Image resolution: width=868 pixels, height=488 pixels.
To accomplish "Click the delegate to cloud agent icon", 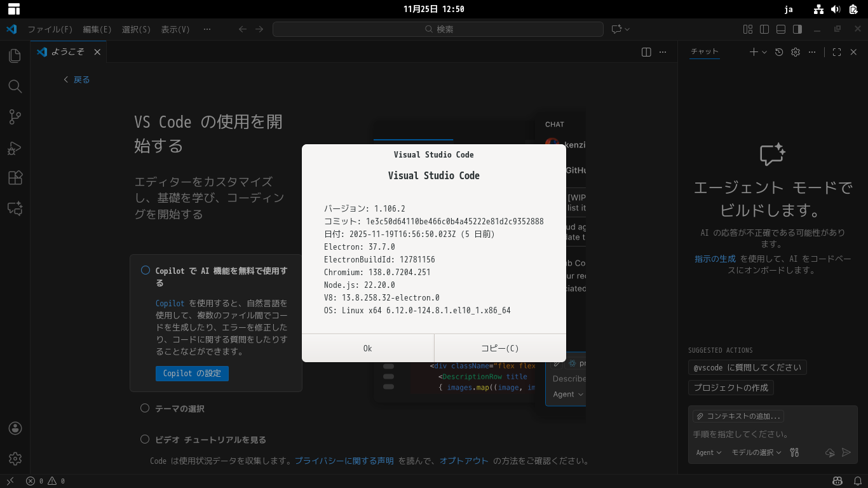I will (830, 452).
